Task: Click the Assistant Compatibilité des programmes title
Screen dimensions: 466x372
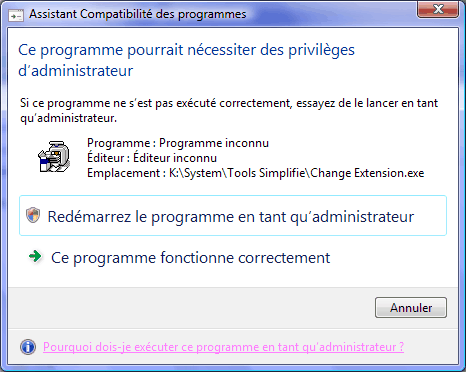Action: pyautogui.click(x=138, y=14)
